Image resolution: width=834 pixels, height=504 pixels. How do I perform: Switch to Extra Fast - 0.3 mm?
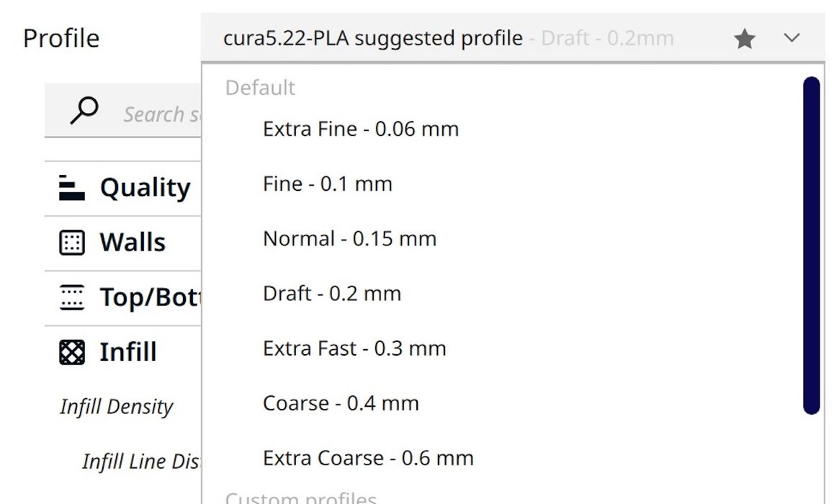pos(354,348)
